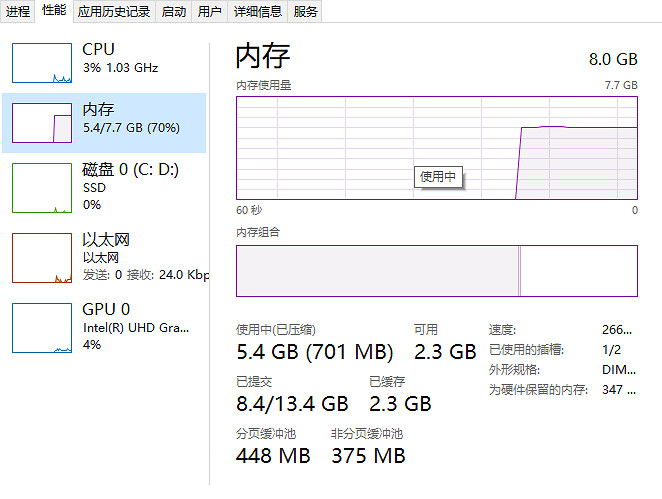Click the 使用中 tooltip label
The width and height of the screenshot is (662, 499).
coord(438,176)
